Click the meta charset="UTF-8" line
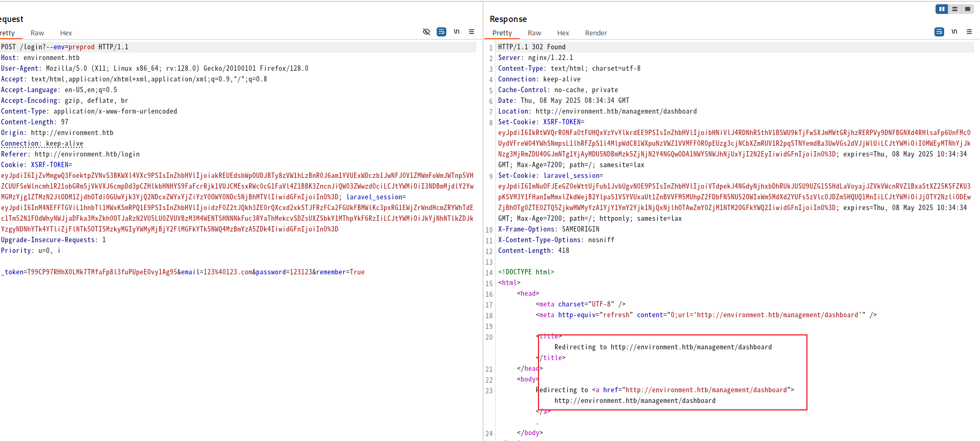Viewport: 980px width, 441px height. click(580, 304)
